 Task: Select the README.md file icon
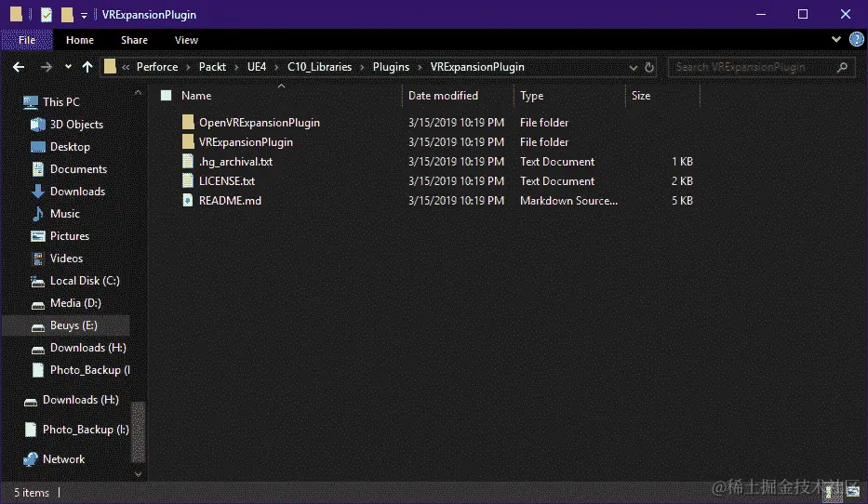click(x=188, y=200)
